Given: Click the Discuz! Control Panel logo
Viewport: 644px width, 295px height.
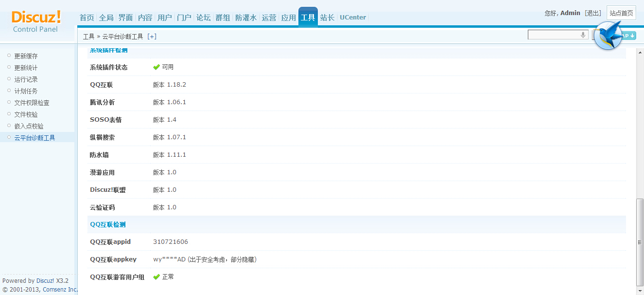Looking at the screenshot, I should [x=36, y=21].
